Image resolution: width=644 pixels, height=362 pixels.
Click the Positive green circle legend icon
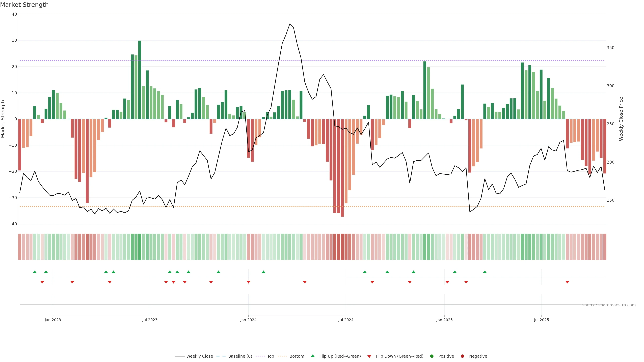pyautogui.click(x=432, y=356)
